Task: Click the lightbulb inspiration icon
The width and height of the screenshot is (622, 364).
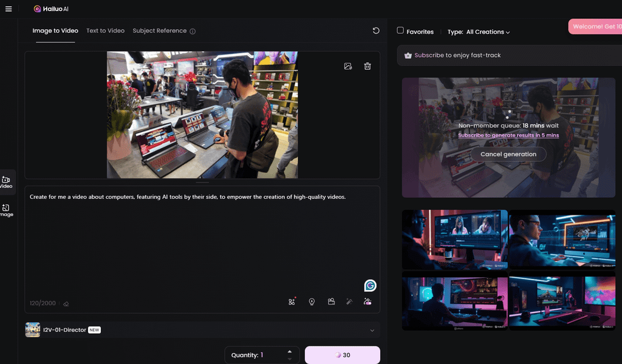Action: 312,302
